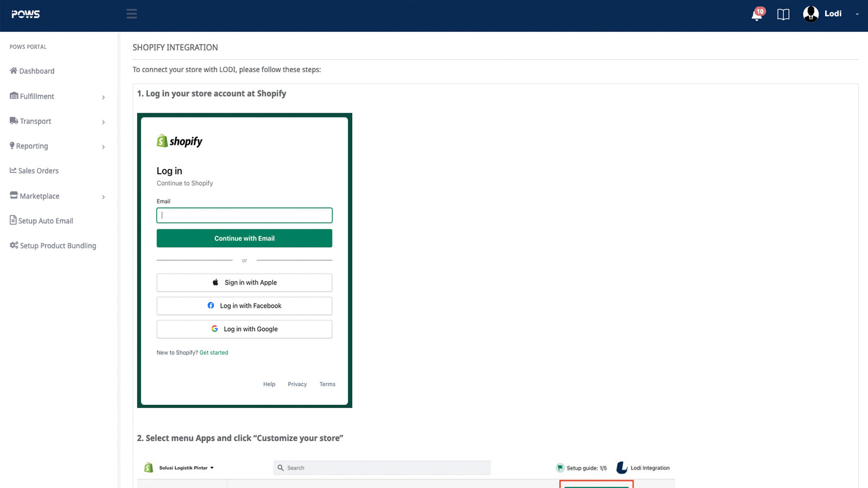
Task: Expand the Reporting submenu chevron
Action: 103,147
